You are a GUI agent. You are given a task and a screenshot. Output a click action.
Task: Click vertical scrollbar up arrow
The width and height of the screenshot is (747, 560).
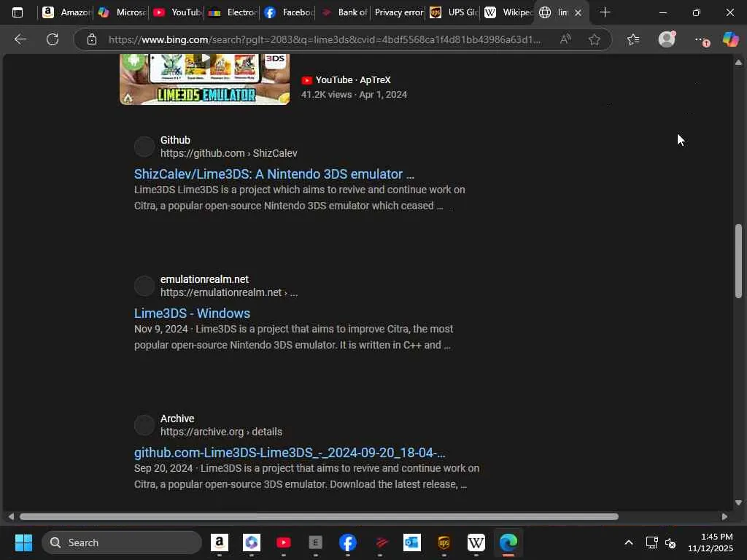click(x=738, y=63)
